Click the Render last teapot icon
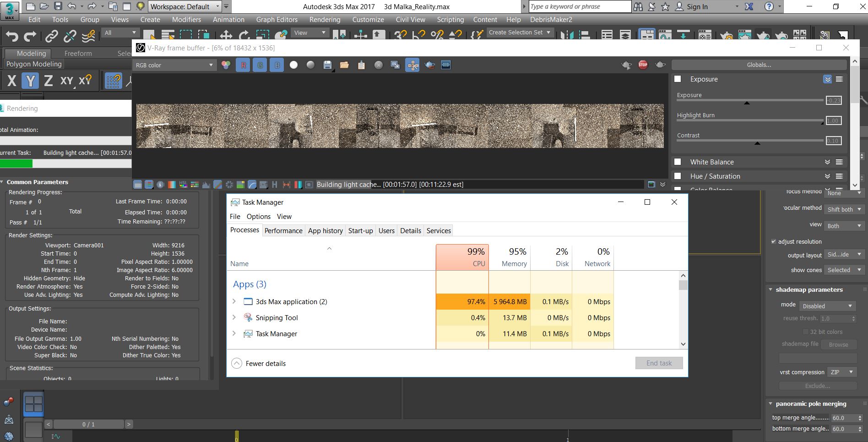 click(x=660, y=65)
